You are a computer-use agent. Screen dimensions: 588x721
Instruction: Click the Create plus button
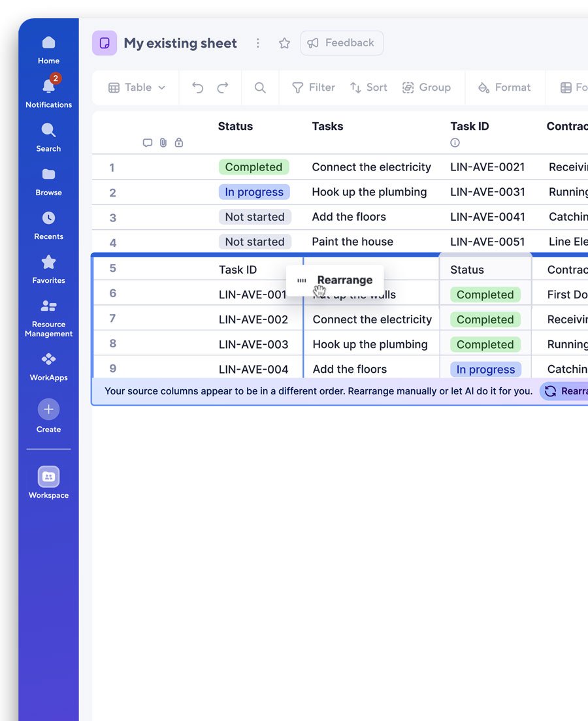[x=48, y=409]
